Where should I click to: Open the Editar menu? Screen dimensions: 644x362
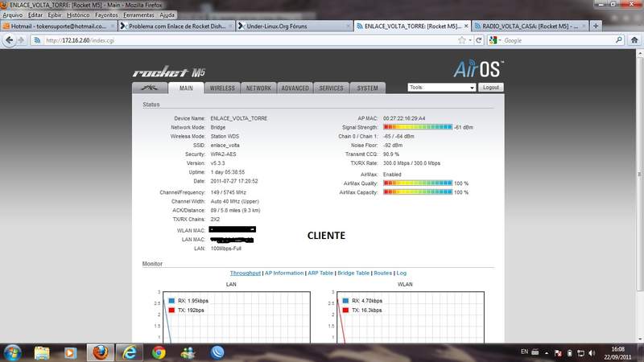[35, 14]
